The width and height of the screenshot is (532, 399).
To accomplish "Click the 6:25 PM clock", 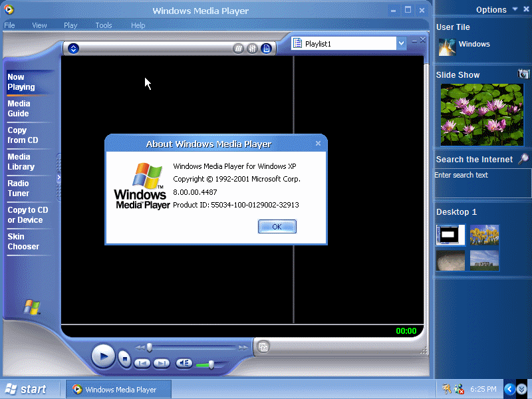I will point(483,389).
